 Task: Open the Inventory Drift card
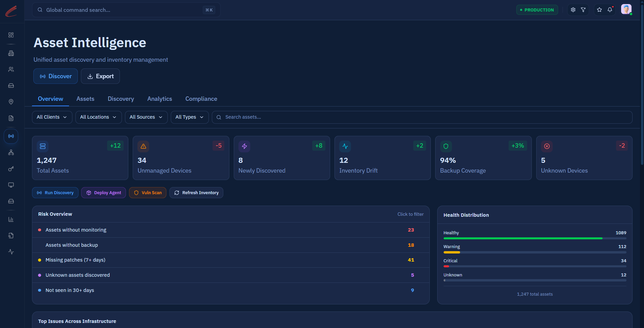[383, 158]
